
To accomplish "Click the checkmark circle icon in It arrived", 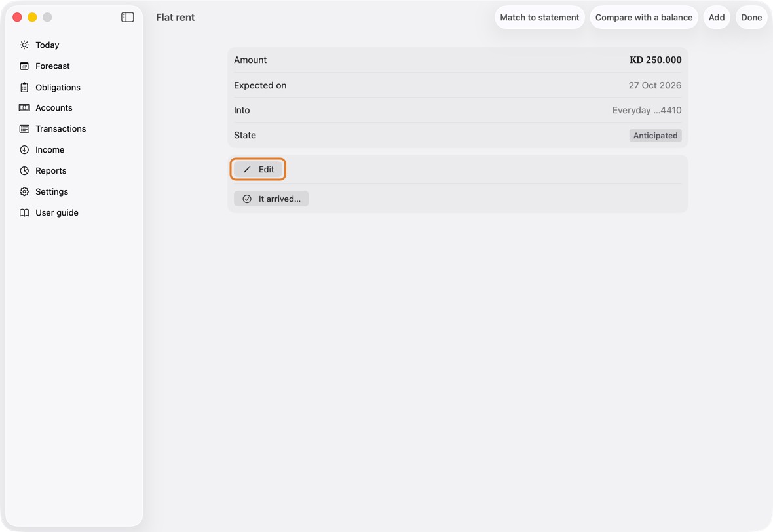I will pos(247,199).
